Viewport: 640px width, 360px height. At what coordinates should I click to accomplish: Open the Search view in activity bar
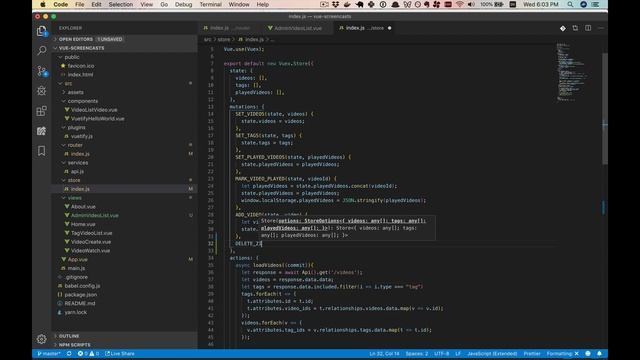(x=42, y=51)
